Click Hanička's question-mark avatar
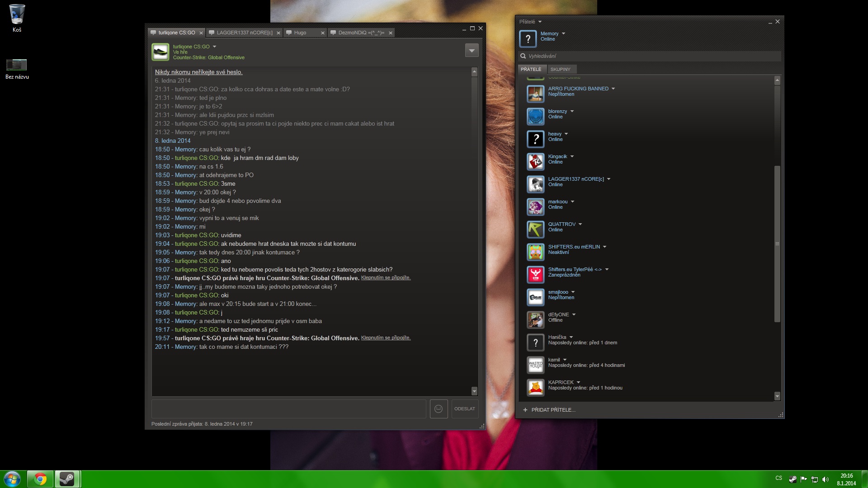This screenshot has height=488, width=868. [536, 343]
